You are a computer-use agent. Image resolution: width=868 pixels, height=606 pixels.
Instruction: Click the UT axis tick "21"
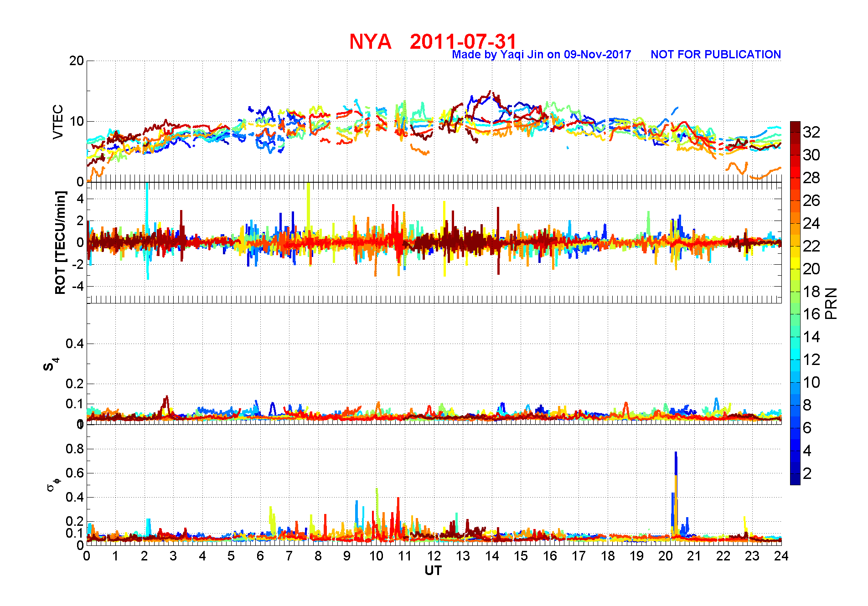point(694,556)
